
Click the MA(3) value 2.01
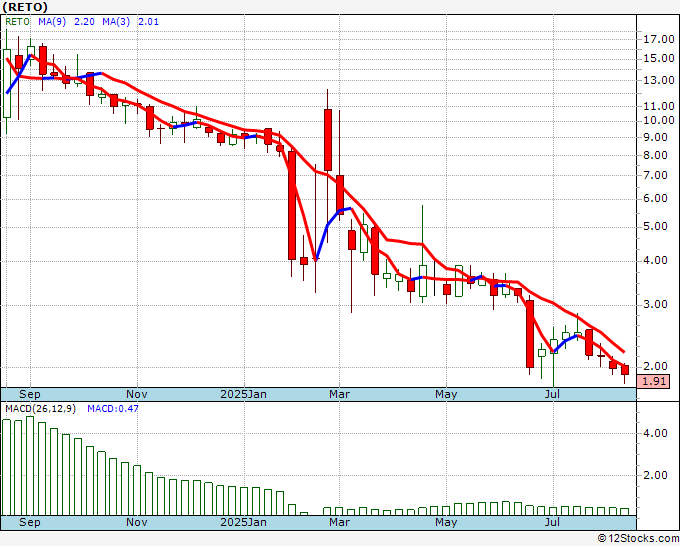[148, 22]
